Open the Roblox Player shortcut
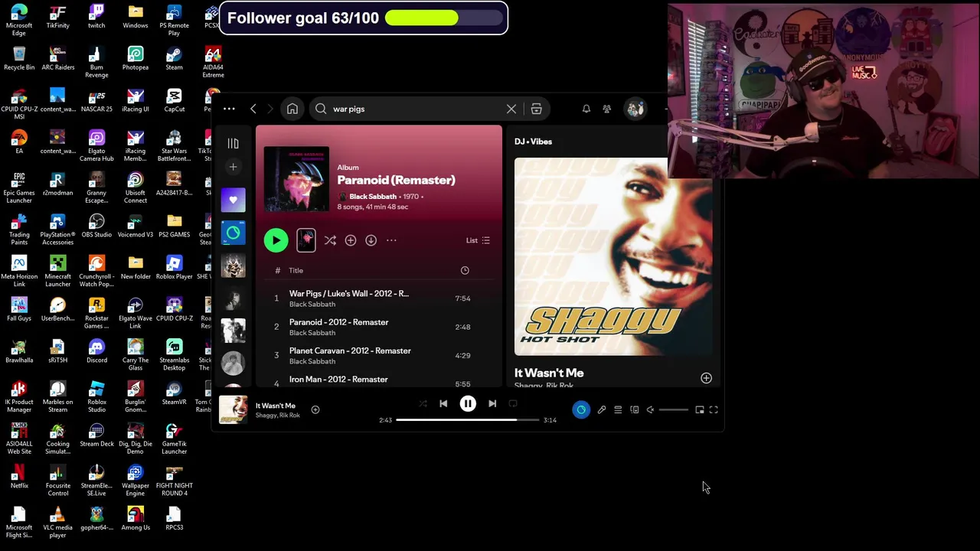980x551 pixels. (174, 267)
